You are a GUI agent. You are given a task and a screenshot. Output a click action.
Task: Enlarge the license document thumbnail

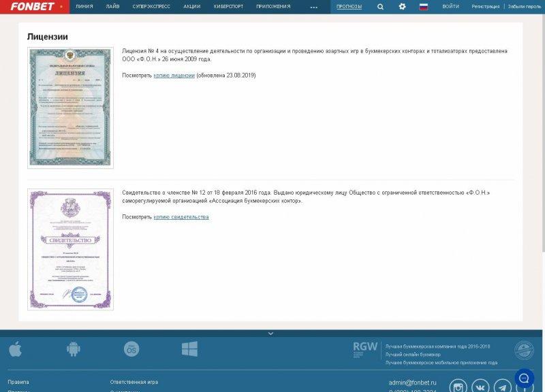(x=71, y=108)
